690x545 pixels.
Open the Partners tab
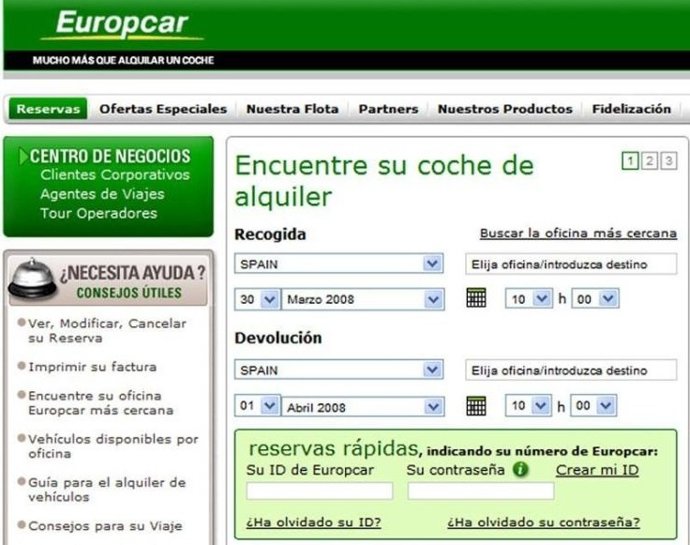tap(388, 109)
